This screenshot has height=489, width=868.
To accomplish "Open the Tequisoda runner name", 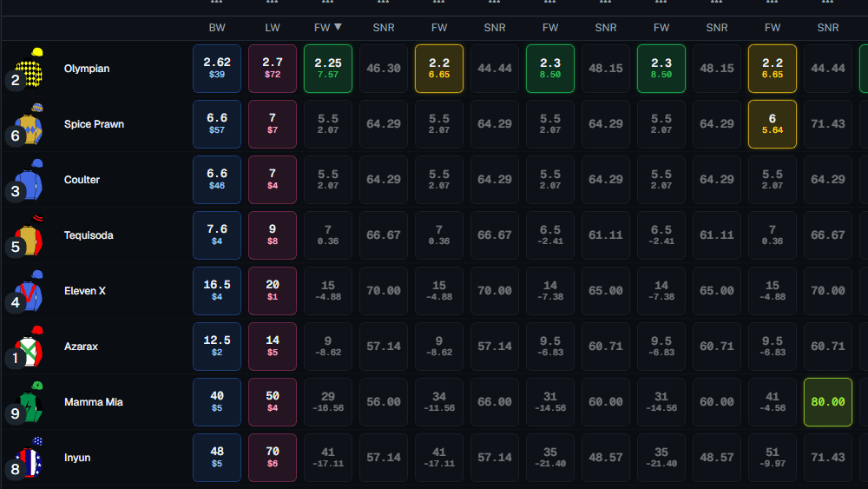I will point(89,235).
